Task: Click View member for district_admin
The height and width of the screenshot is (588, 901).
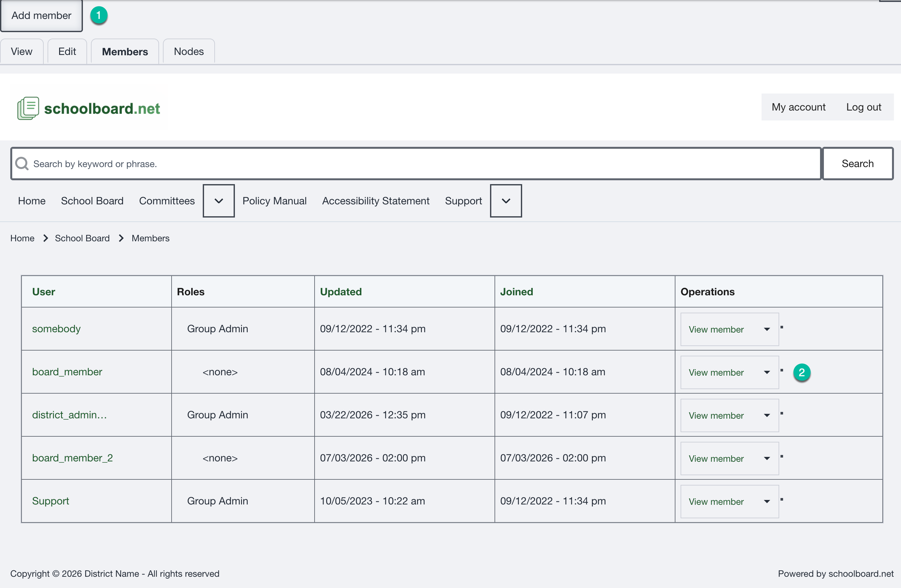Action: click(716, 416)
